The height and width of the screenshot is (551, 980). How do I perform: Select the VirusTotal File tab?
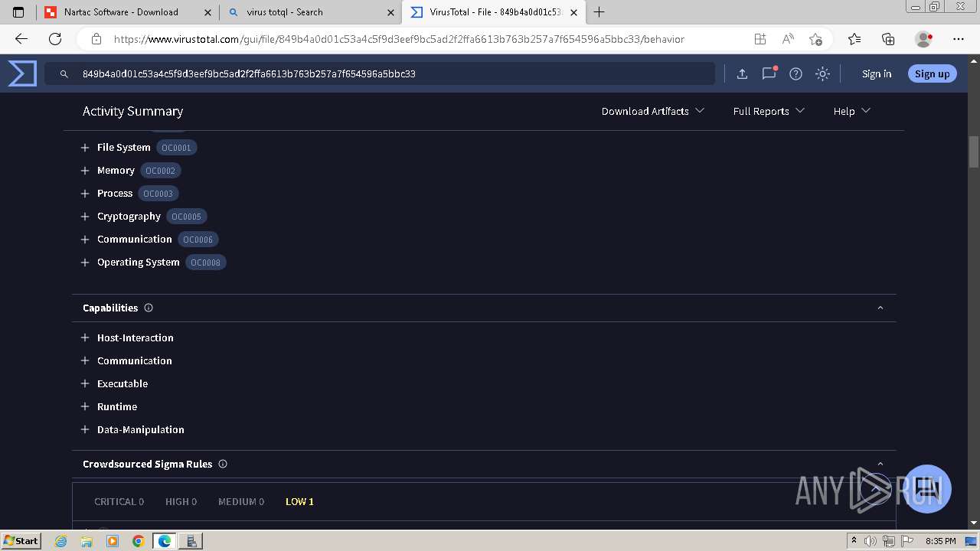tap(493, 12)
